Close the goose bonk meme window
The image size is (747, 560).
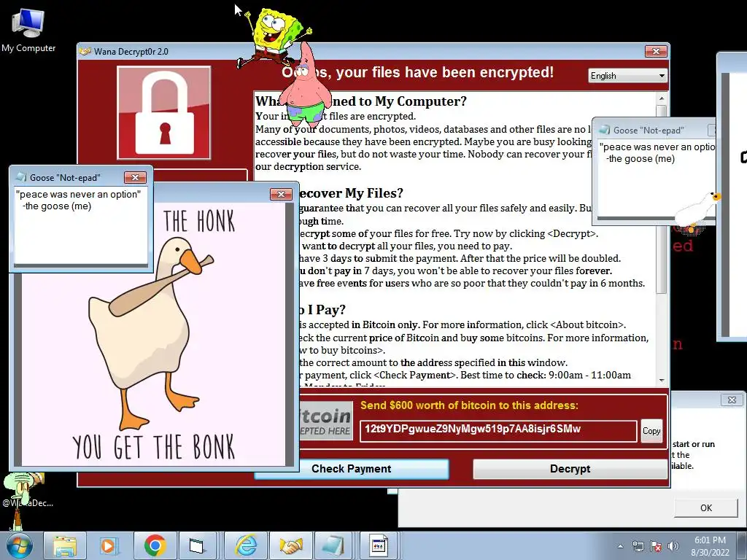pyautogui.click(x=281, y=194)
